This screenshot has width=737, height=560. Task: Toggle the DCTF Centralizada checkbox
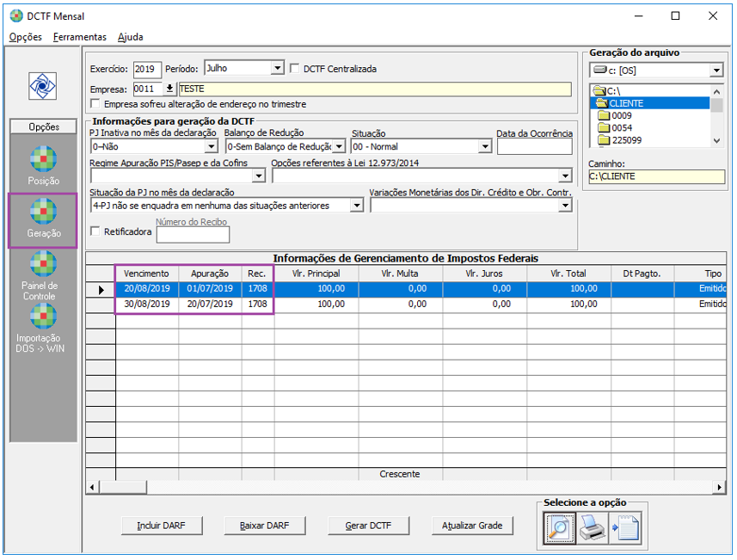click(x=295, y=69)
